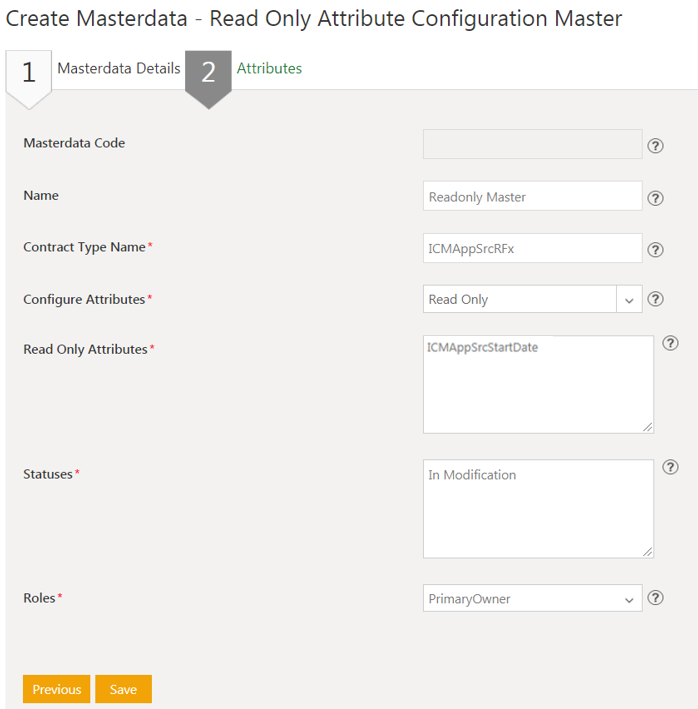Expand the Roles dropdown showing PrimaryOwner

pyautogui.click(x=629, y=599)
